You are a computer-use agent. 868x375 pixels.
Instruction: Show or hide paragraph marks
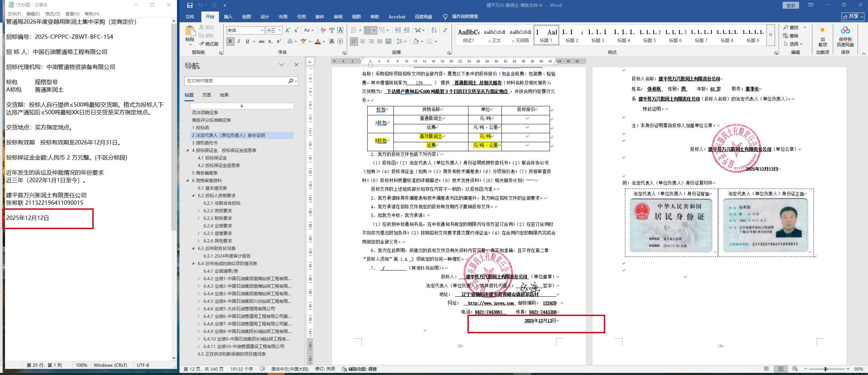[445, 31]
